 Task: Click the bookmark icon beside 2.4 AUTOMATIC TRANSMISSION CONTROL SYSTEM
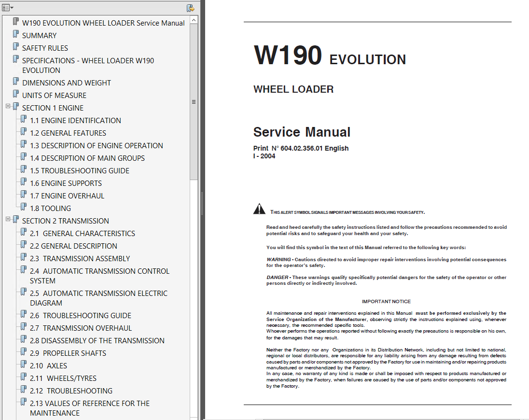pos(24,269)
